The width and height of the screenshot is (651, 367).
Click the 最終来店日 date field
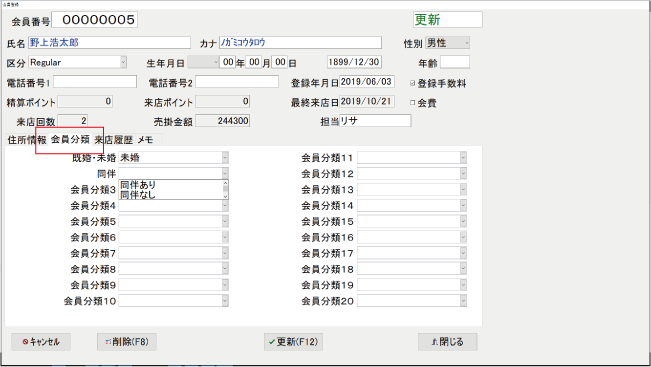tap(367, 101)
